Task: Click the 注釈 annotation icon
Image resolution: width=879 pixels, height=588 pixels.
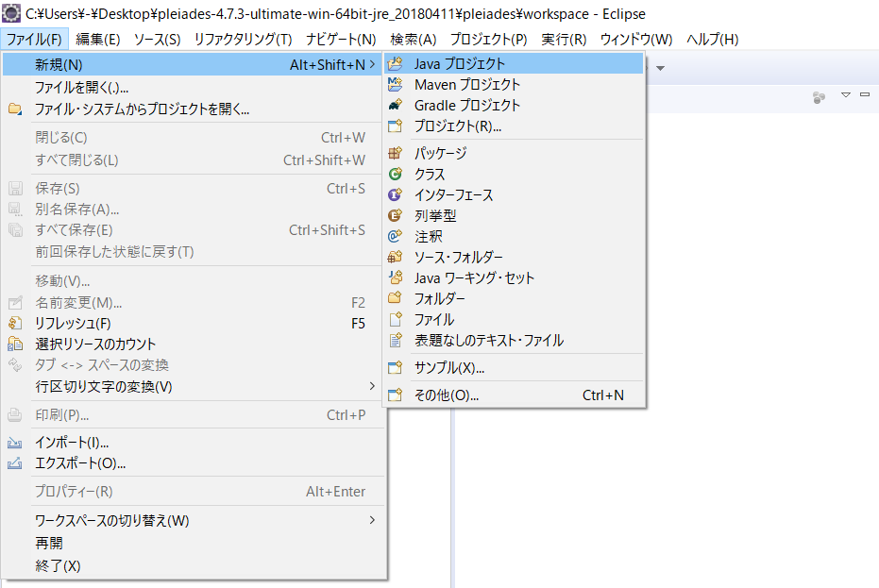Action: pos(396,237)
